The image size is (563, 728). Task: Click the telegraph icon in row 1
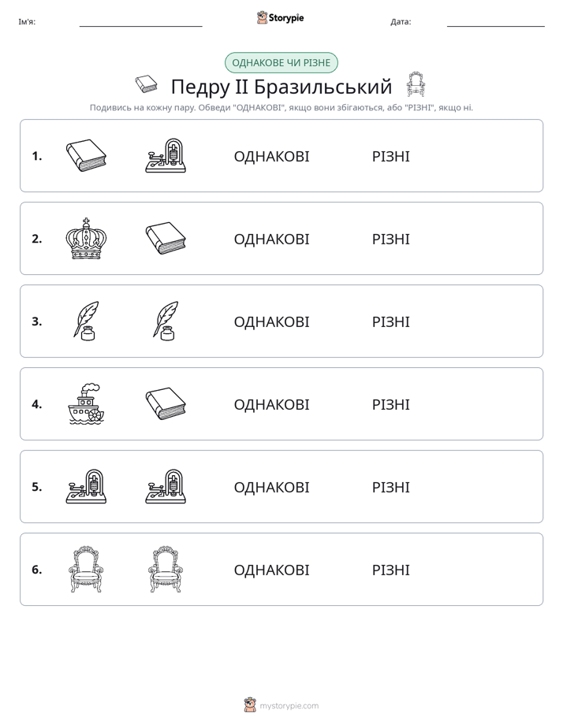[x=166, y=155]
